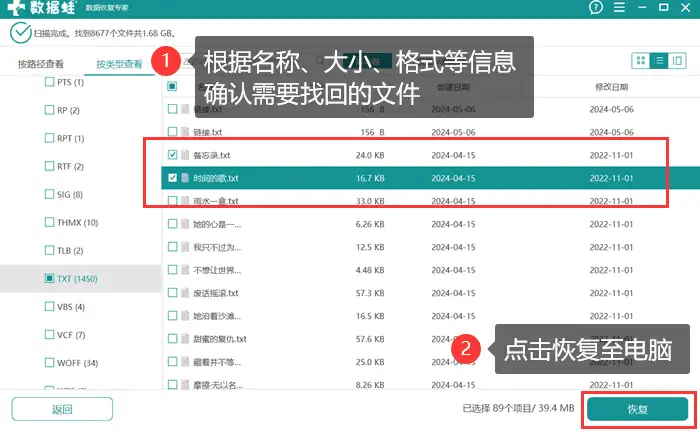Tick the RP (2) file type checkbox
The height and width of the screenshot is (435, 700).
click(50, 110)
